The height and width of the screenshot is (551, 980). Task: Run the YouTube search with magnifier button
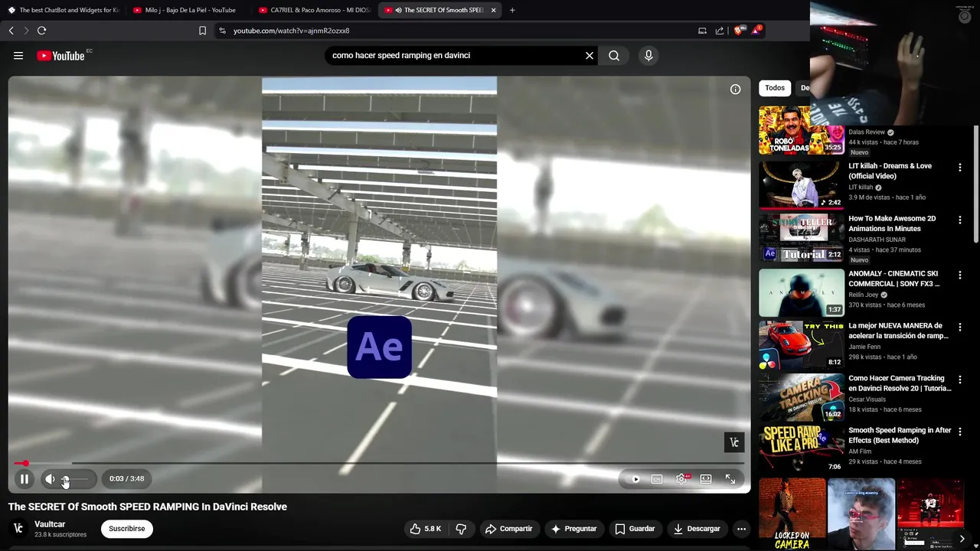click(x=614, y=55)
